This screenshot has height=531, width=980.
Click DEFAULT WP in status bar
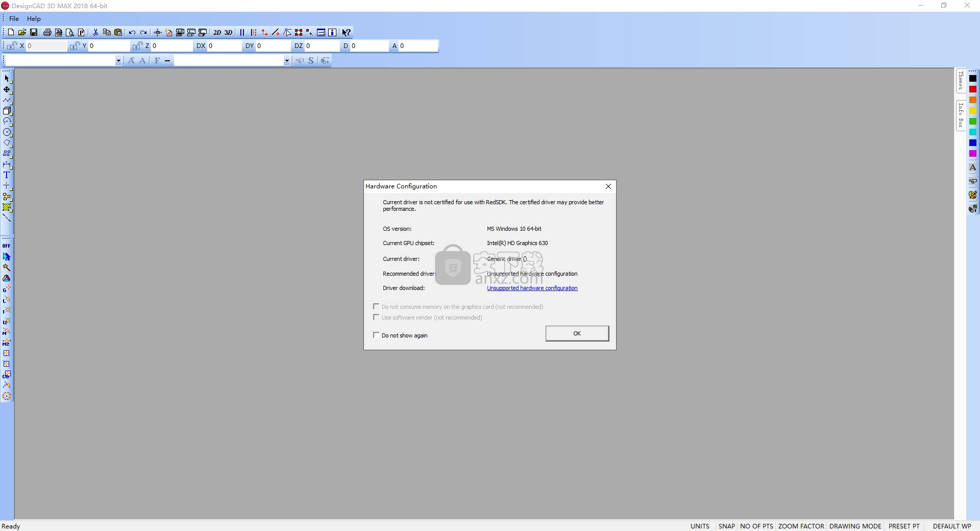[952, 526]
